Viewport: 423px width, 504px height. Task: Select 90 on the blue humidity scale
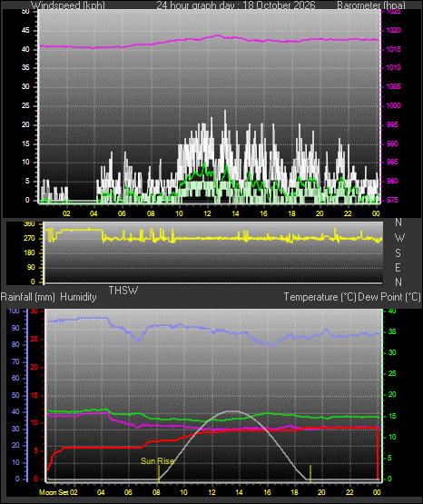[15, 328]
